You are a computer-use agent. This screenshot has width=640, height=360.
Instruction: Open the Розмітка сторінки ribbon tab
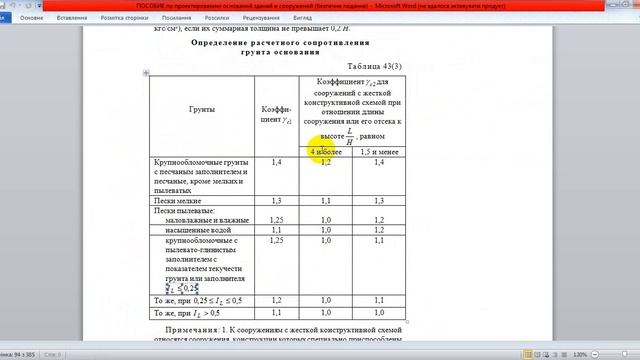(124, 18)
